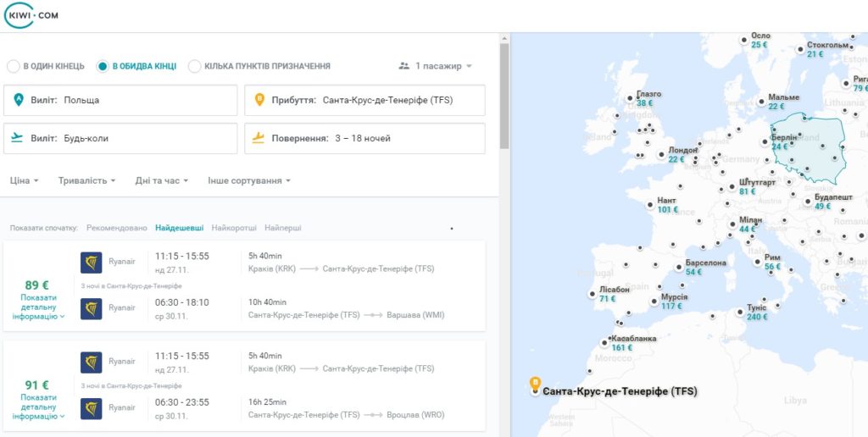868x437 pixels.
Task: Click the departing plane icon by Будь-коли
Action: coord(17,138)
